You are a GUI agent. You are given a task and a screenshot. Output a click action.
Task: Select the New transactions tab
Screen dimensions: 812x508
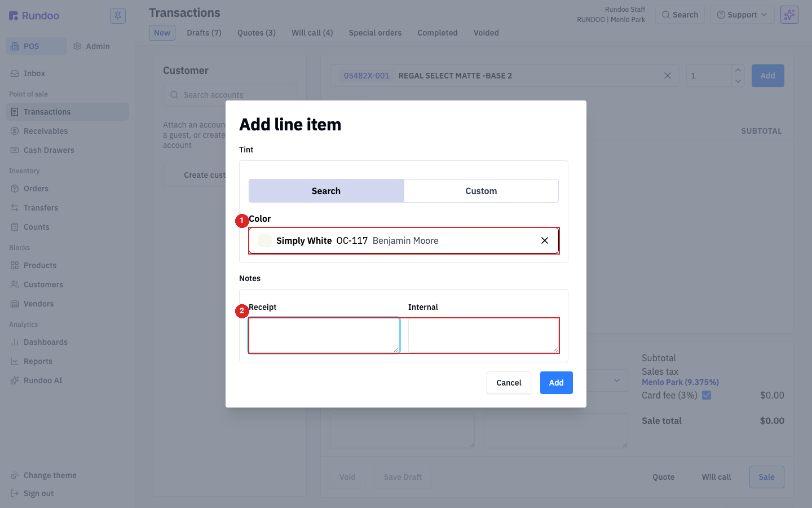click(162, 33)
